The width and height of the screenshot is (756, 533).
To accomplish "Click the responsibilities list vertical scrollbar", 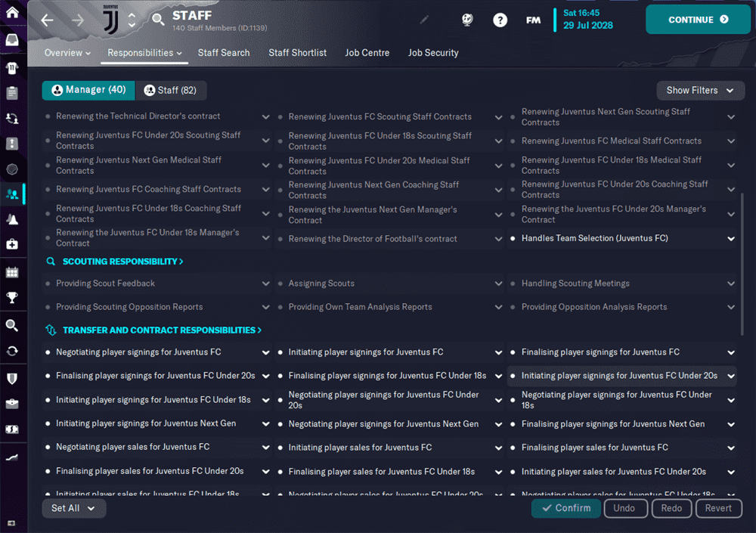I will pyautogui.click(x=742, y=264).
